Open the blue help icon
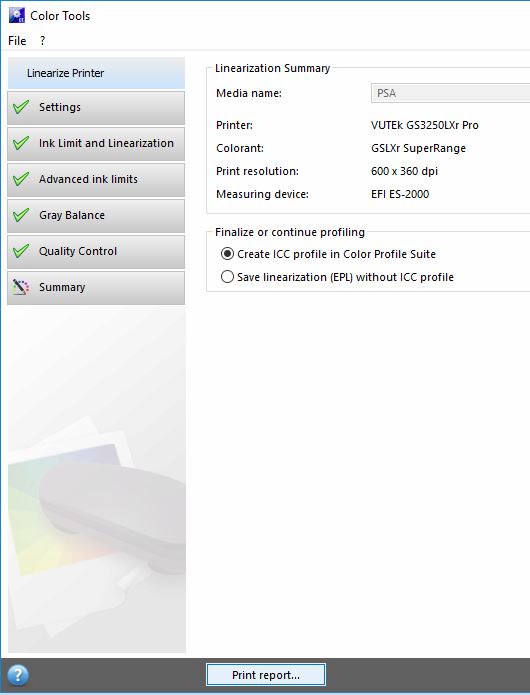Image resolution: width=530 pixels, height=695 pixels. click(x=18, y=675)
